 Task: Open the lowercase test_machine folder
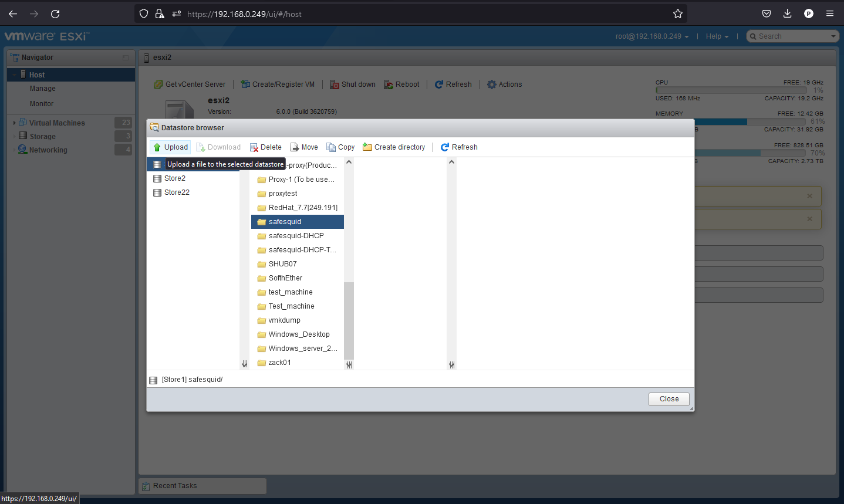point(298,292)
